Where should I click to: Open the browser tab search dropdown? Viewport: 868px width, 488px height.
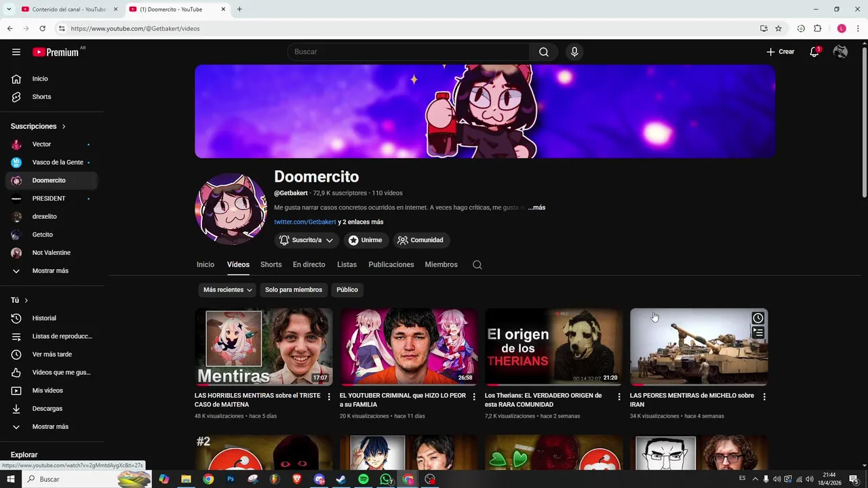point(9,9)
